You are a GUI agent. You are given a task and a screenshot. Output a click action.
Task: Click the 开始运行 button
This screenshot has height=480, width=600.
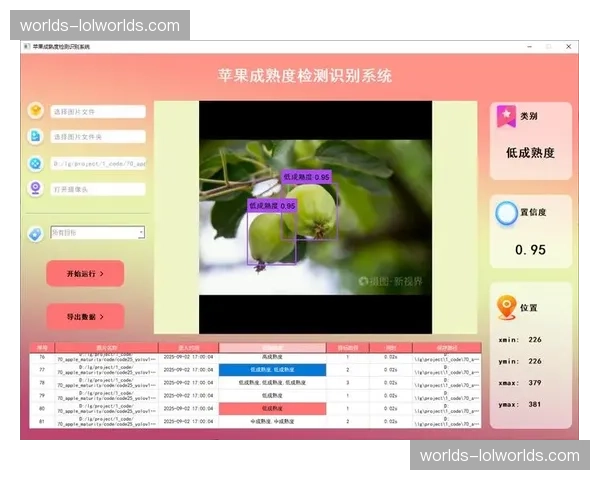(85, 273)
